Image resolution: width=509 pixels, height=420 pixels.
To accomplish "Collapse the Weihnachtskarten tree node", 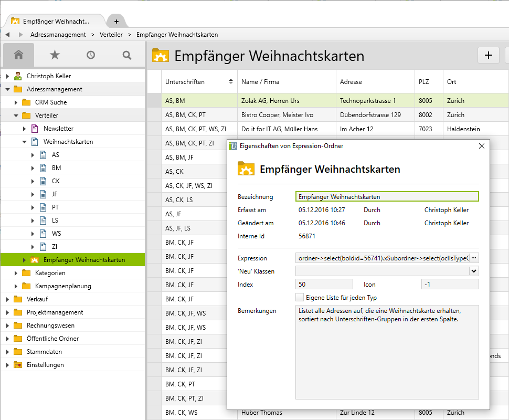I will [24, 142].
